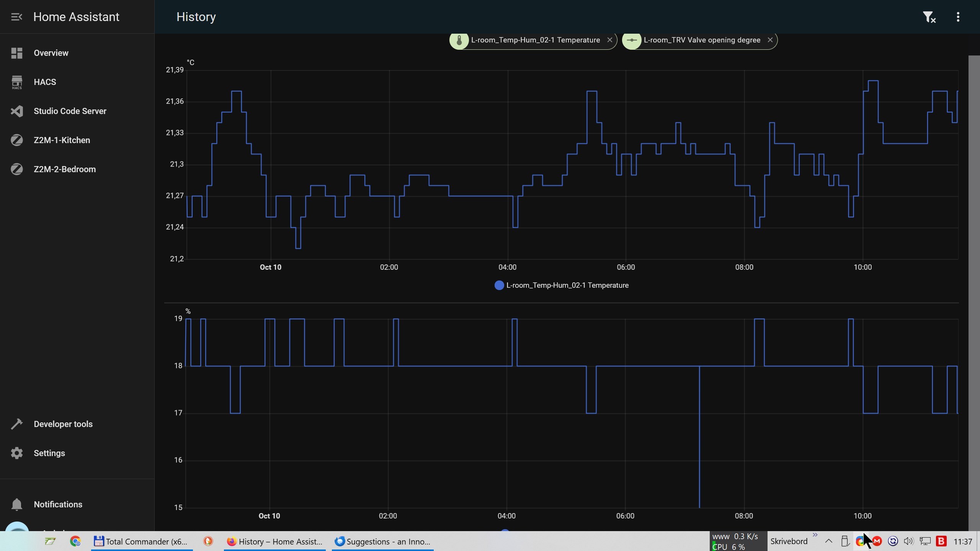This screenshot has width=980, height=551.
Task: Go to Settings
Action: pos(49,453)
